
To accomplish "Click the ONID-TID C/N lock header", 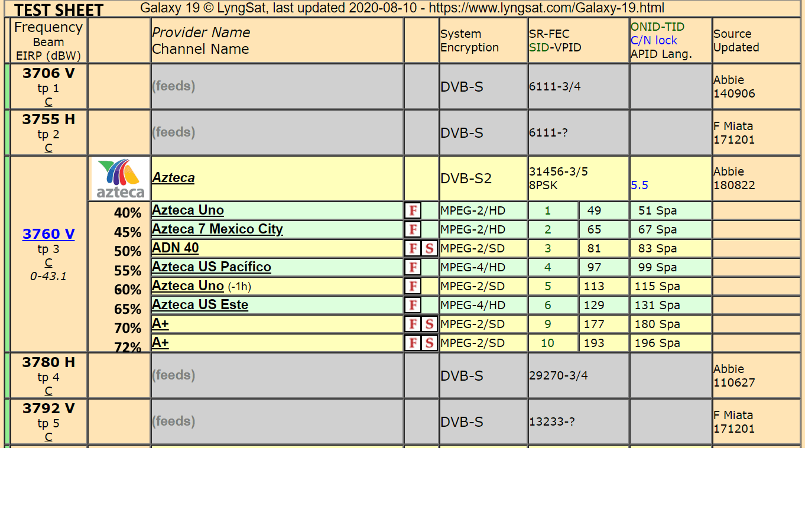I will point(671,41).
